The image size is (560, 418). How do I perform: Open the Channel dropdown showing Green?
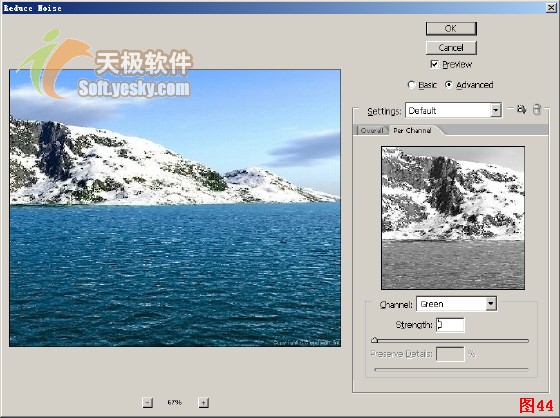(x=456, y=304)
